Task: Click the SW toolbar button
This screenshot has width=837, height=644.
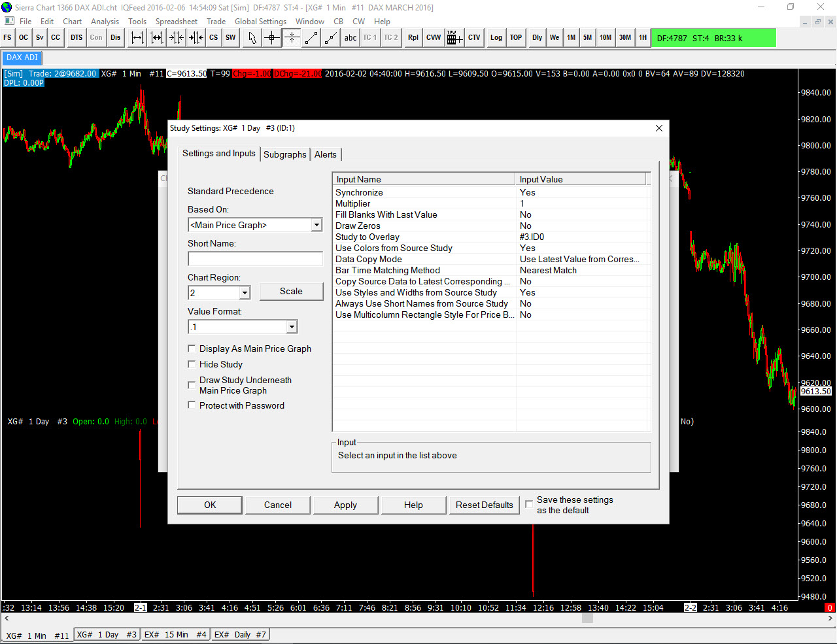Action: coord(231,38)
